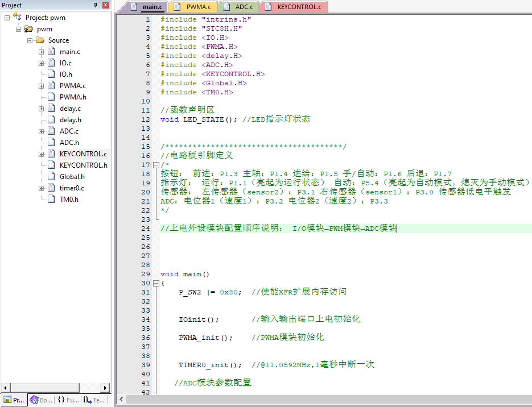Click the KEYCONTROL.h file icon in tree
The image size is (532, 407).
51,165
